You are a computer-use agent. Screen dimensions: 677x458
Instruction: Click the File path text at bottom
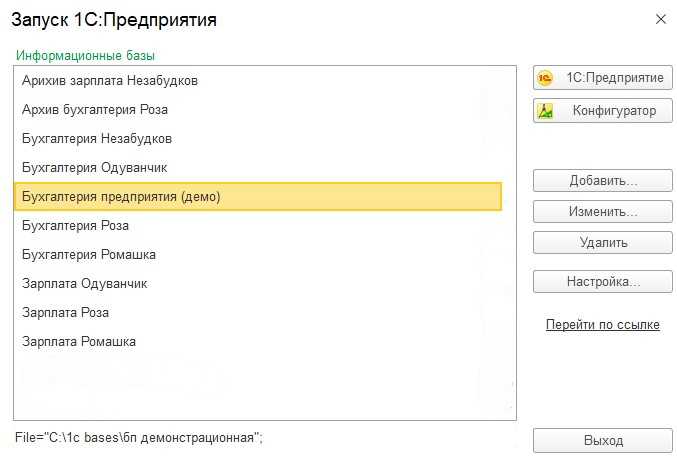(x=139, y=438)
